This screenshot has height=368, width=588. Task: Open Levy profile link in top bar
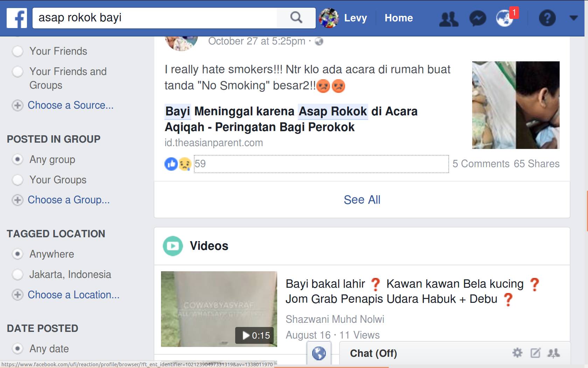(355, 18)
